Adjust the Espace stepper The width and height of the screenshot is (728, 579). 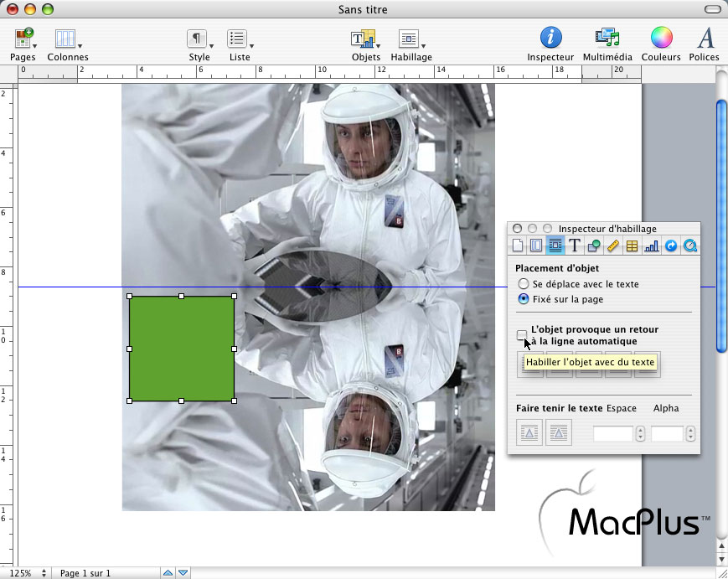point(640,434)
